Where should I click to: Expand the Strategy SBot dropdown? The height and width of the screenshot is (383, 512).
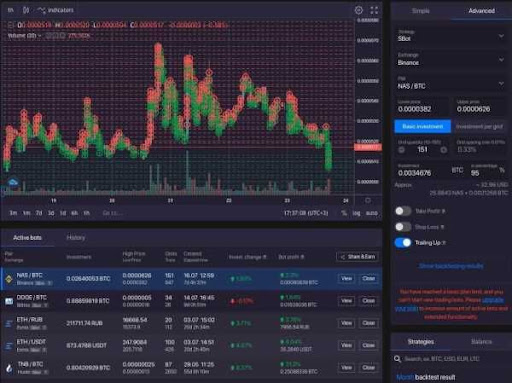[x=451, y=36]
